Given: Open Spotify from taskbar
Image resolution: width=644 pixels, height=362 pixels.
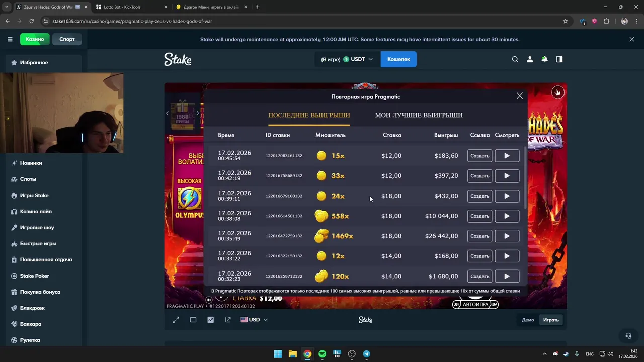Looking at the screenshot, I should 322,354.
